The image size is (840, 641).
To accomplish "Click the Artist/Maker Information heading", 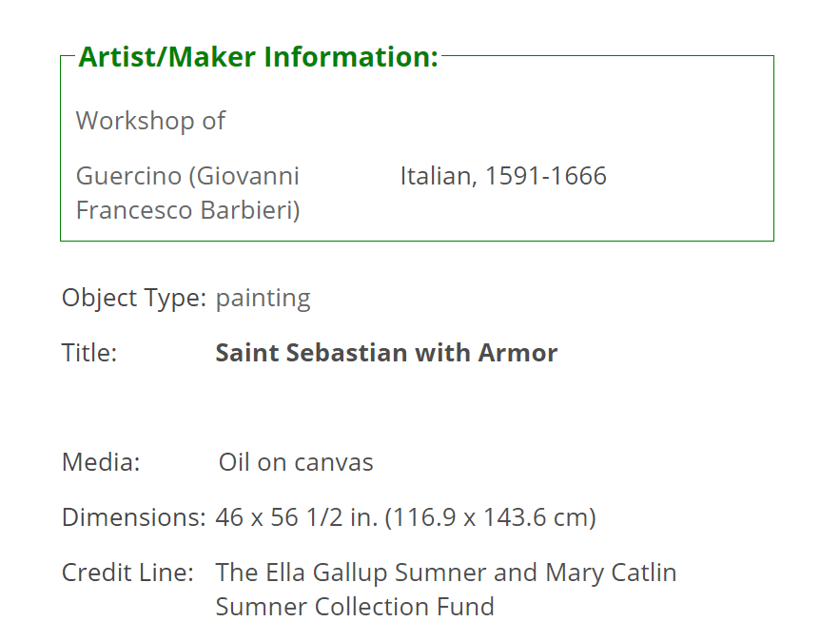I will click(258, 57).
